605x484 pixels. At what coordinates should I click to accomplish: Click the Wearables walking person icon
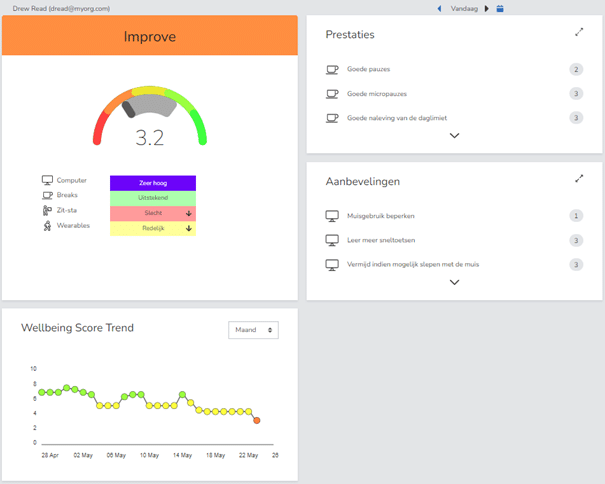(x=47, y=226)
